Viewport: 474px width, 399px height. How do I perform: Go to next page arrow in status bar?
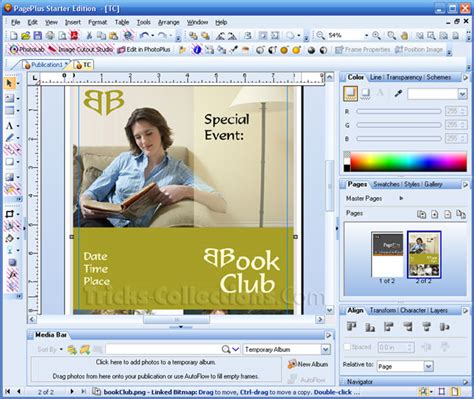[72, 391]
